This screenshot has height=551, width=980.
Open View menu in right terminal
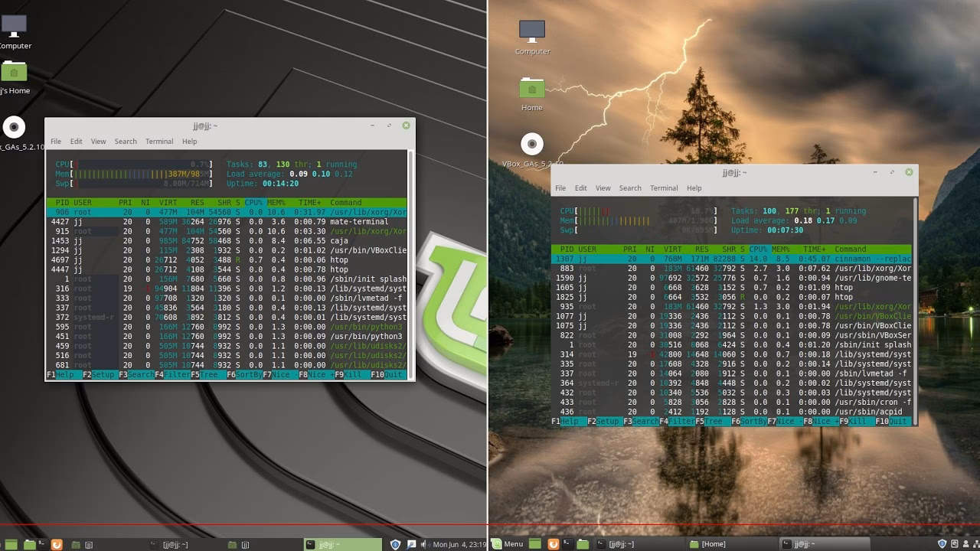point(603,188)
